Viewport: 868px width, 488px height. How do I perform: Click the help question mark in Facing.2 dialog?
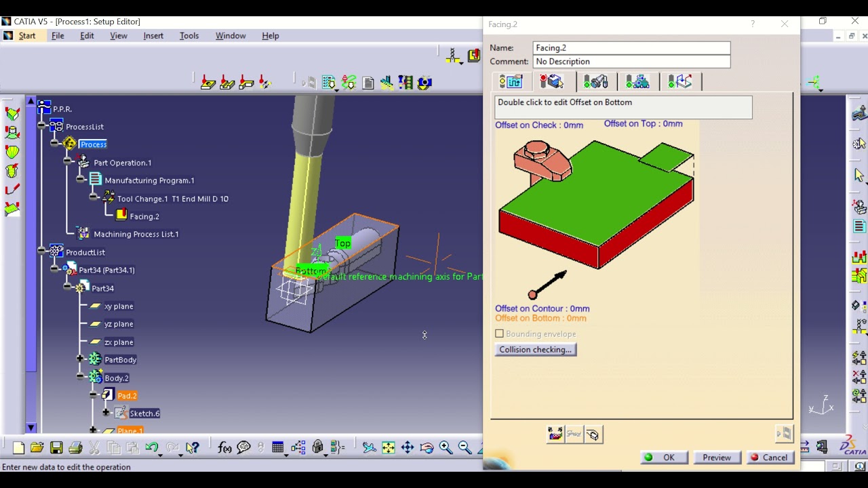point(753,24)
